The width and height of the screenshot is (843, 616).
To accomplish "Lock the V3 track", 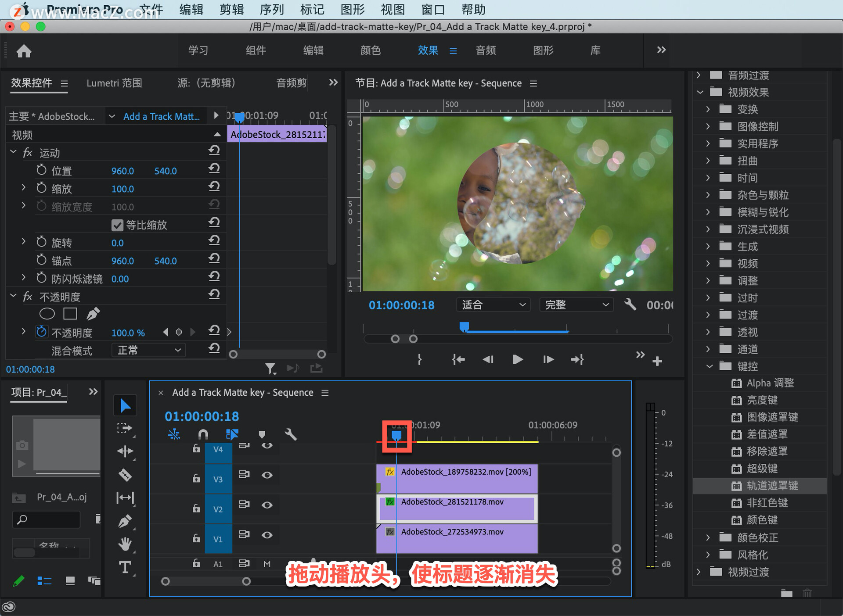I will [x=196, y=478].
